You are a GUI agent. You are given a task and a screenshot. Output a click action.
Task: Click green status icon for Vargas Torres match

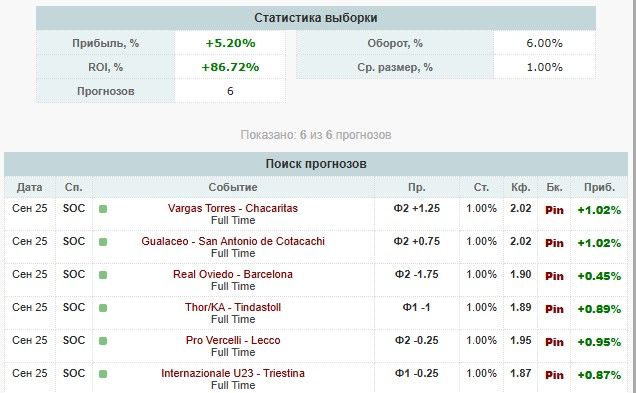pyautogui.click(x=103, y=209)
